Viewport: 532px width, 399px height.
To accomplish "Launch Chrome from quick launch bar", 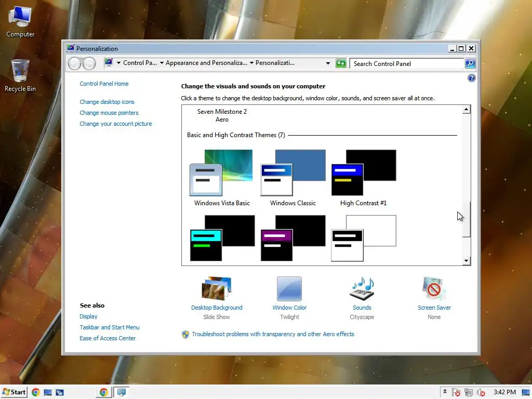I will tap(36, 393).
